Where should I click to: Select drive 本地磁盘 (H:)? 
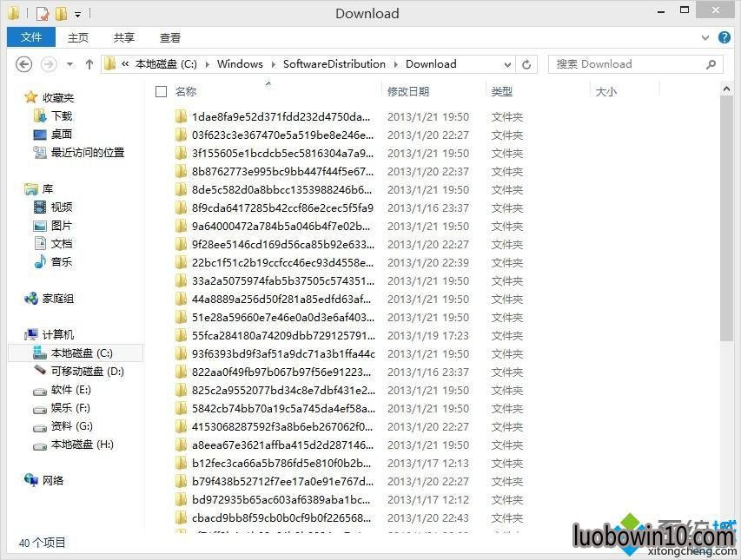[83, 445]
